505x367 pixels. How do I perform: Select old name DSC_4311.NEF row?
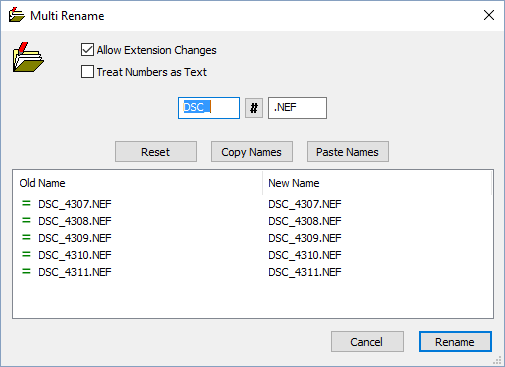pyautogui.click(x=75, y=272)
